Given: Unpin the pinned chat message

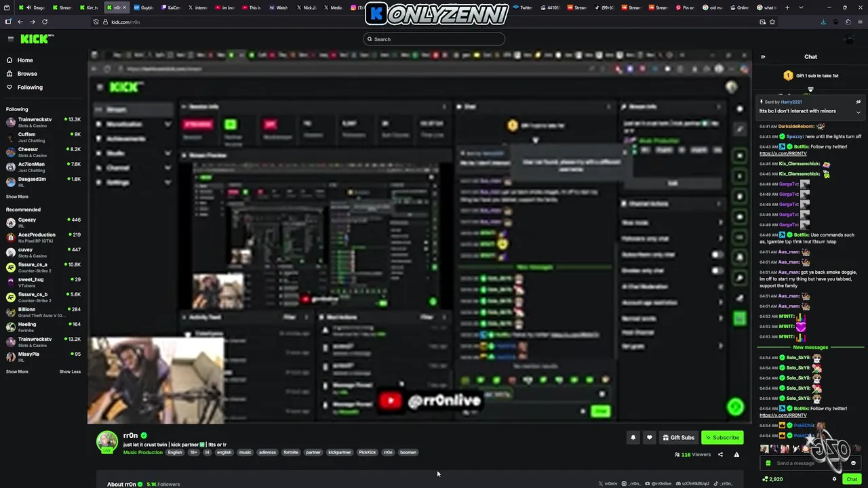Looking at the screenshot, I should pyautogui.click(x=859, y=102).
